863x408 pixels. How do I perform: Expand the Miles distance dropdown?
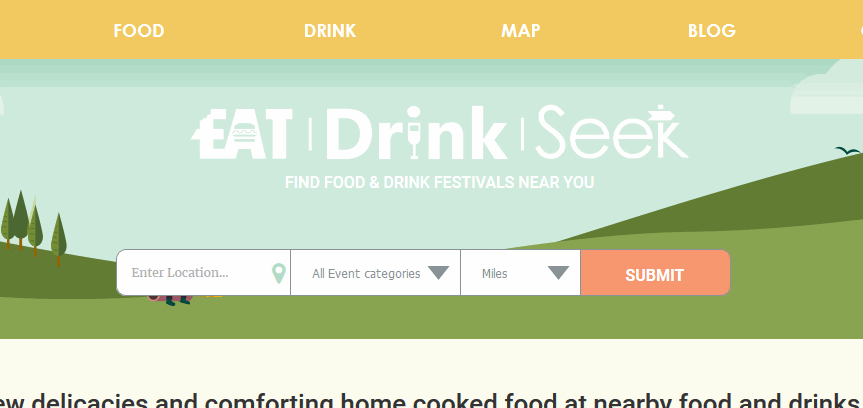(x=520, y=273)
